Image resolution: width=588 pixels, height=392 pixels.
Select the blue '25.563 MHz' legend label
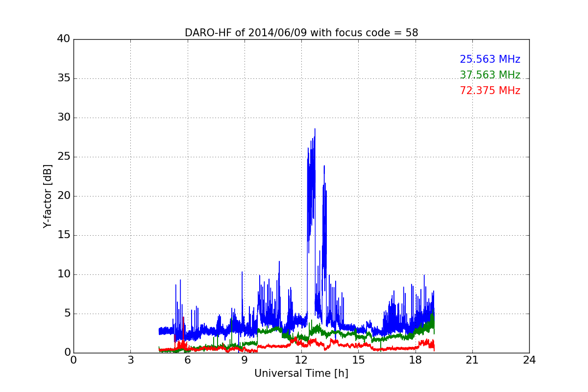(490, 59)
